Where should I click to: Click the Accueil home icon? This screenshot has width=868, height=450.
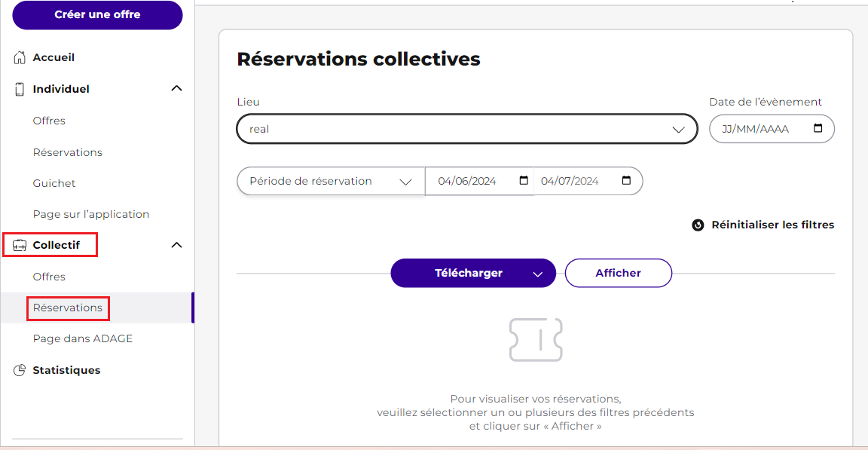click(x=20, y=57)
